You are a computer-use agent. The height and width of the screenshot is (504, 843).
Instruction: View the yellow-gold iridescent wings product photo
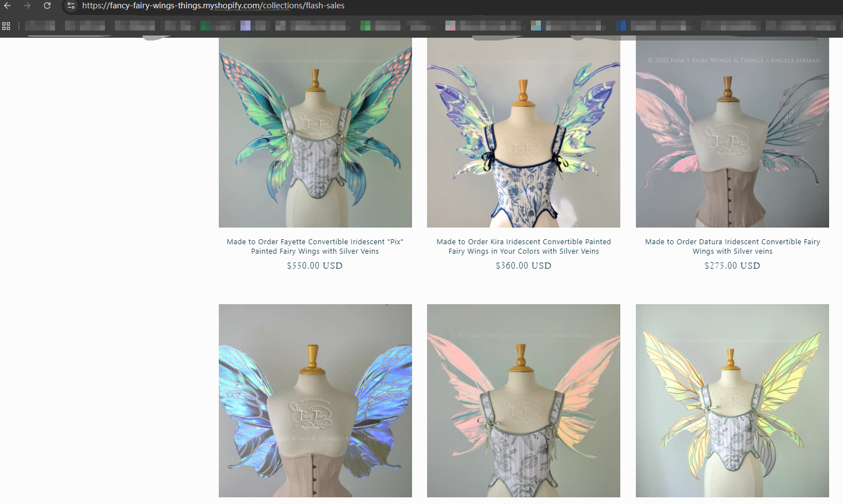pos(732,401)
